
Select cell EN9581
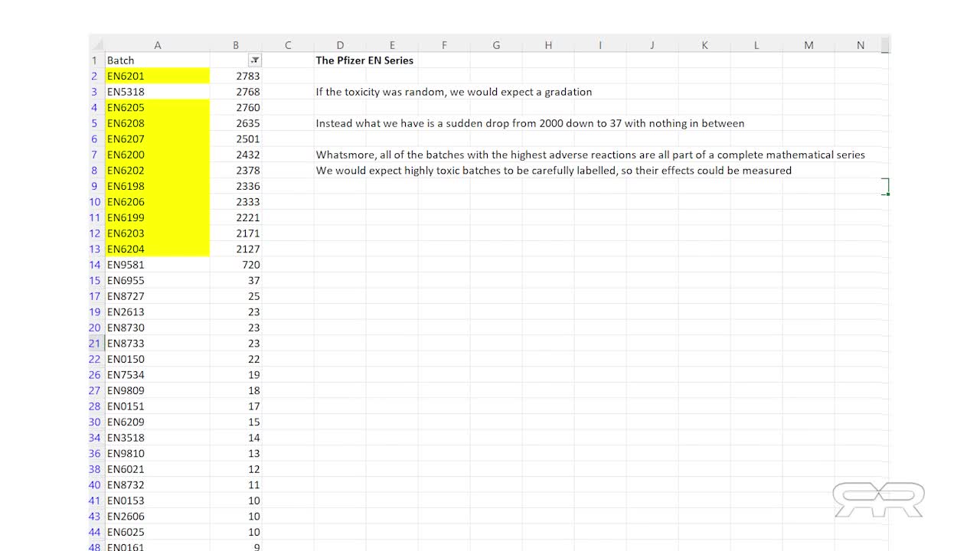click(157, 265)
